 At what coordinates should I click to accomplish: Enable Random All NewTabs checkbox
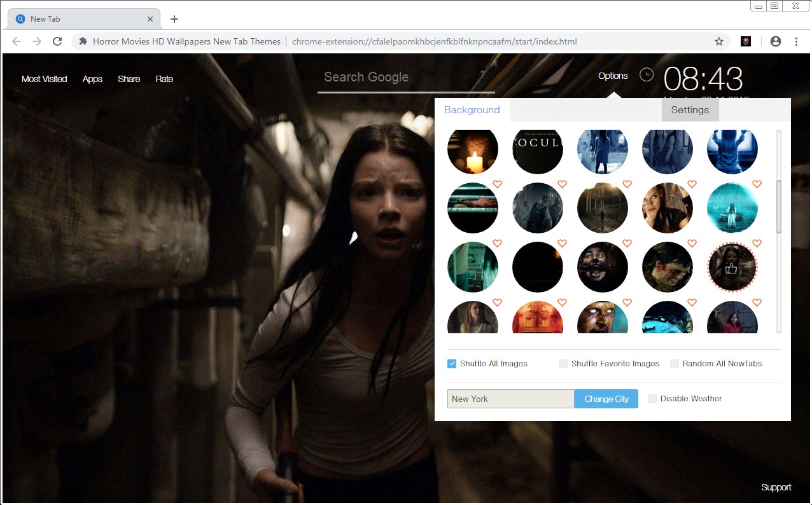675,364
